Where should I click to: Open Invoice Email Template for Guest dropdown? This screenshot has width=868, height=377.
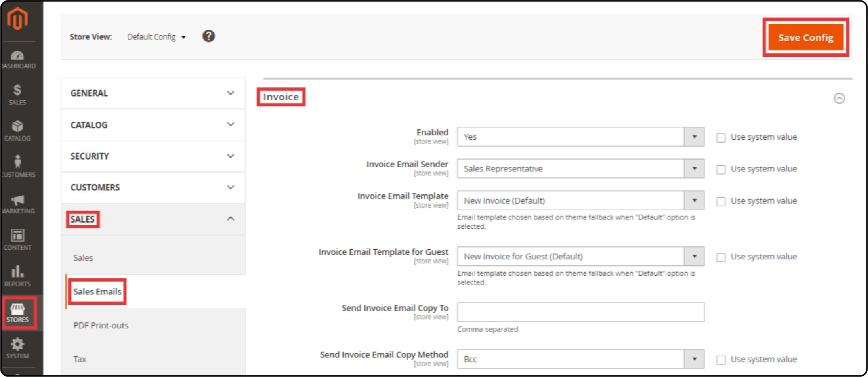click(581, 256)
